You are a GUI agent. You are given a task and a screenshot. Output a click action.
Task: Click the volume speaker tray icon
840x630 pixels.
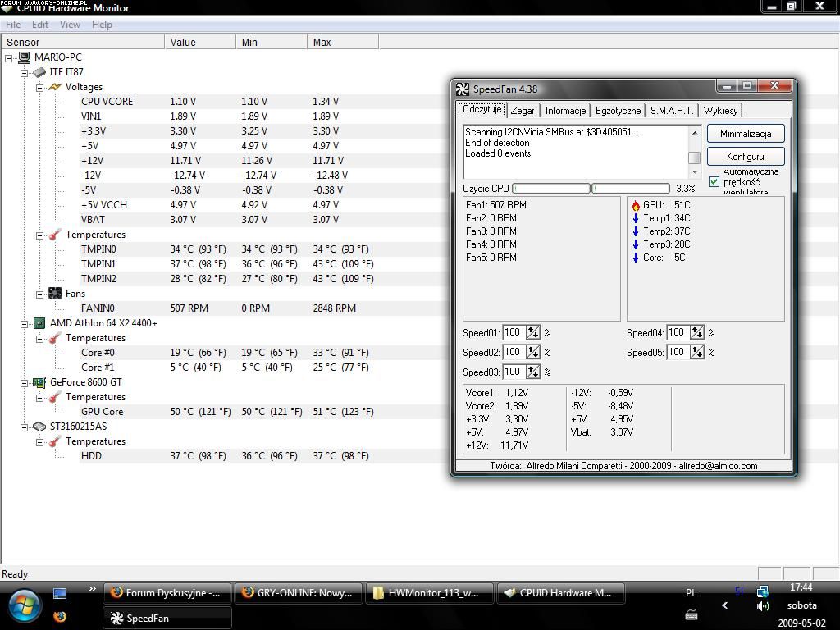pyautogui.click(x=763, y=606)
